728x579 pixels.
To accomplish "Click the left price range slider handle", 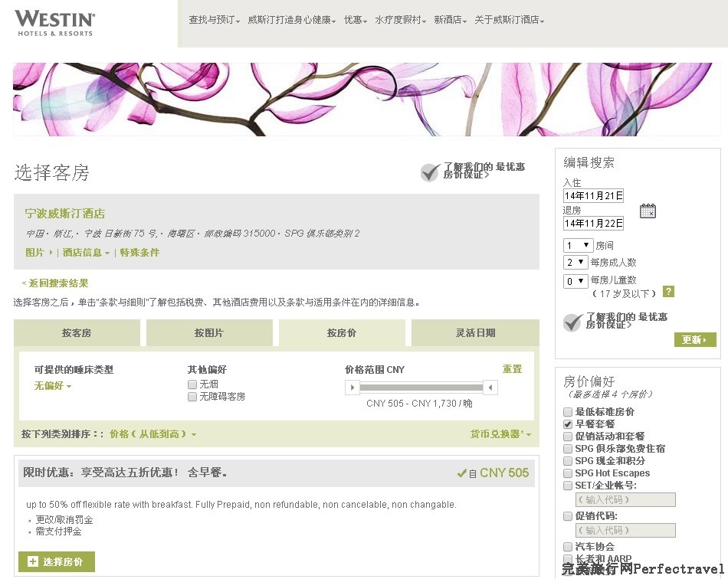I will (x=352, y=388).
